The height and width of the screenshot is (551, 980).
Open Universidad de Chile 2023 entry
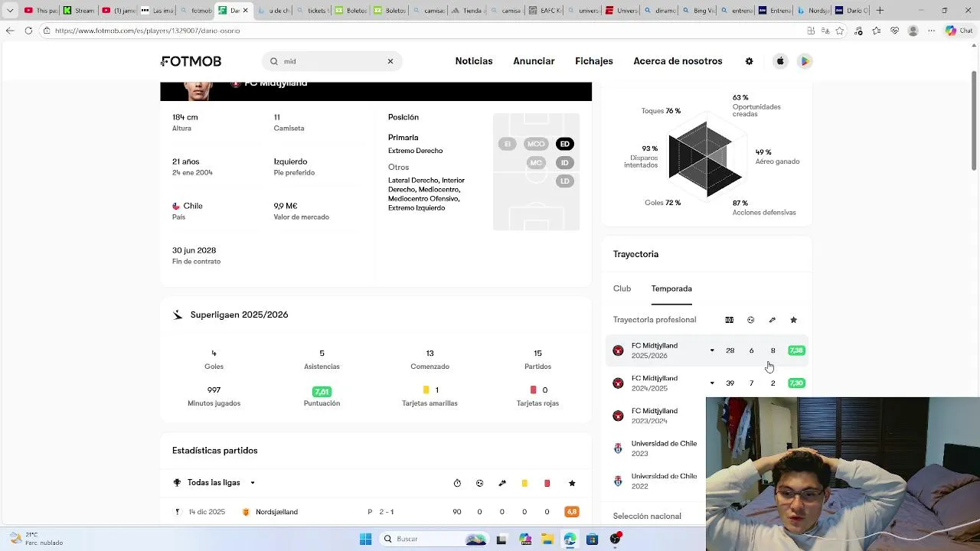coord(655,448)
